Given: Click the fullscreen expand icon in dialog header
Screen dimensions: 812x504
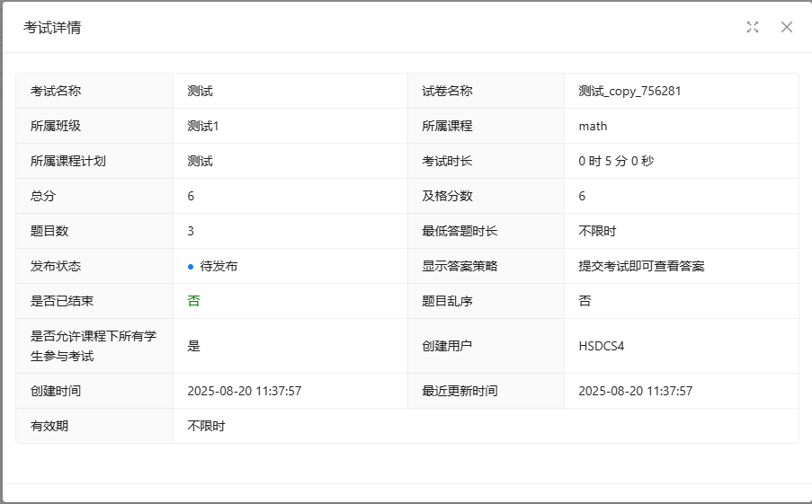Looking at the screenshot, I should (x=753, y=27).
